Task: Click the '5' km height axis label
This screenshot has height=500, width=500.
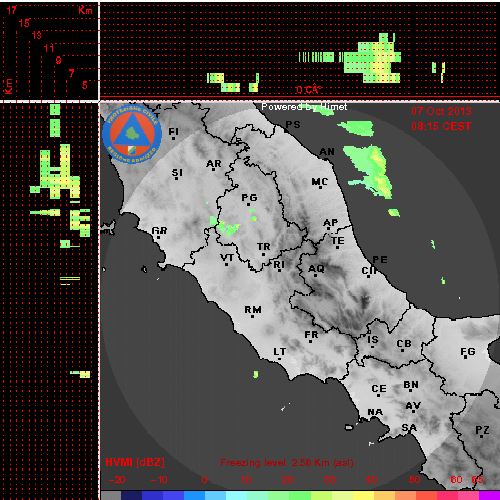Action: click(x=85, y=85)
